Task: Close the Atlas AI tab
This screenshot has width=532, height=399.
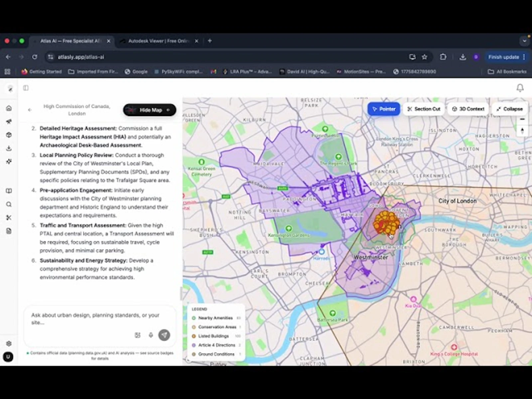Action: tap(108, 41)
